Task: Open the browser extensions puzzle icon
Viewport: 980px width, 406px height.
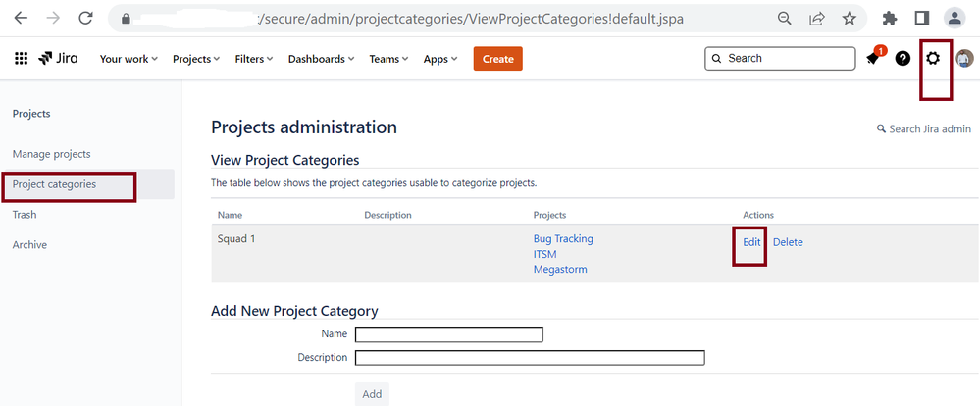Action: [x=890, y=18]
